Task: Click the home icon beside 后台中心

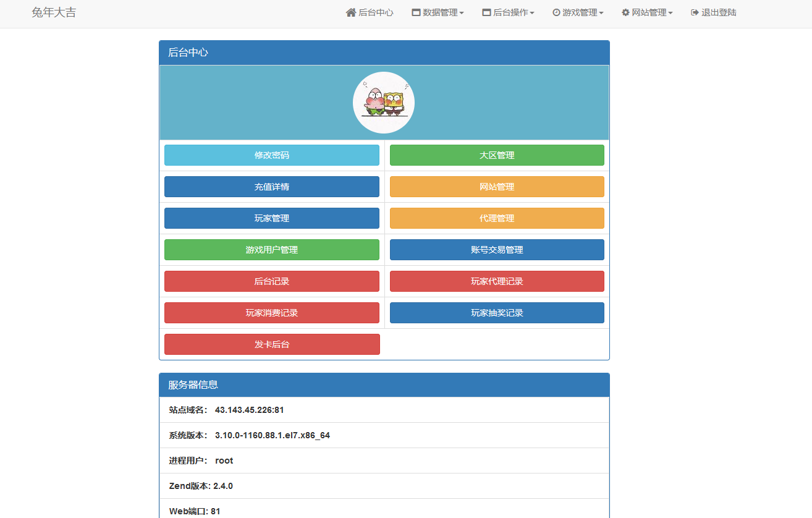Action: coord(351,12)
